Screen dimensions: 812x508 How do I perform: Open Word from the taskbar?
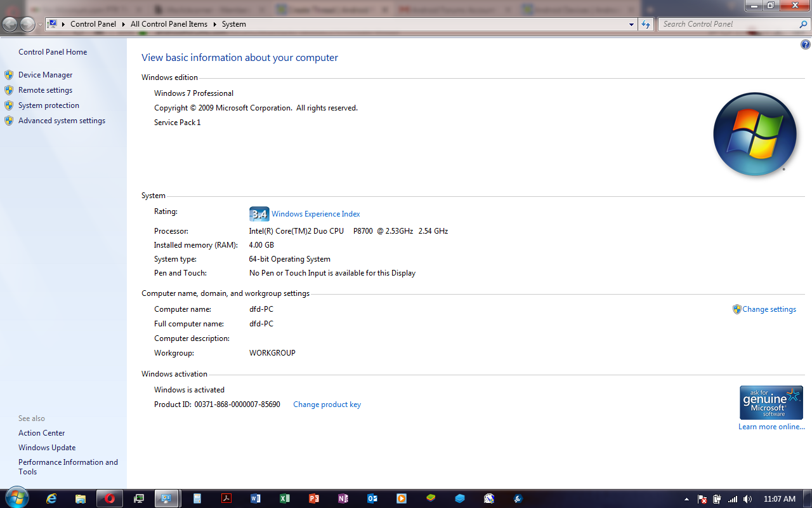(x=256, y=498)
